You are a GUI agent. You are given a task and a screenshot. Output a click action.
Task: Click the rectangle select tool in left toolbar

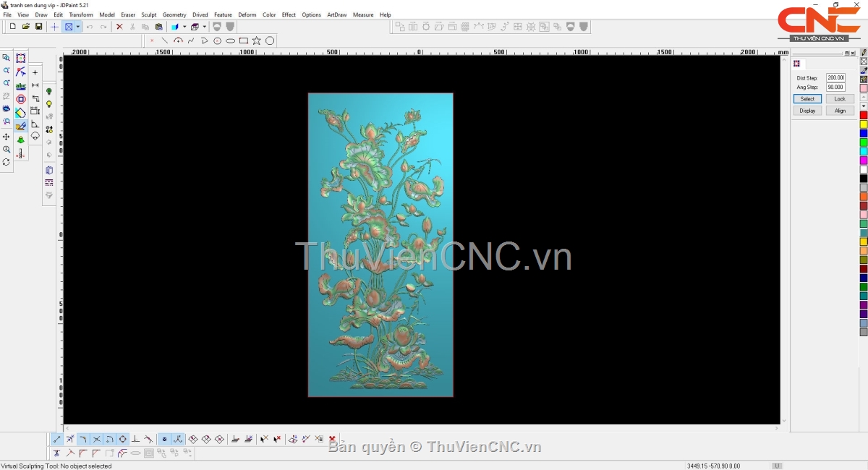pos(21,59)
